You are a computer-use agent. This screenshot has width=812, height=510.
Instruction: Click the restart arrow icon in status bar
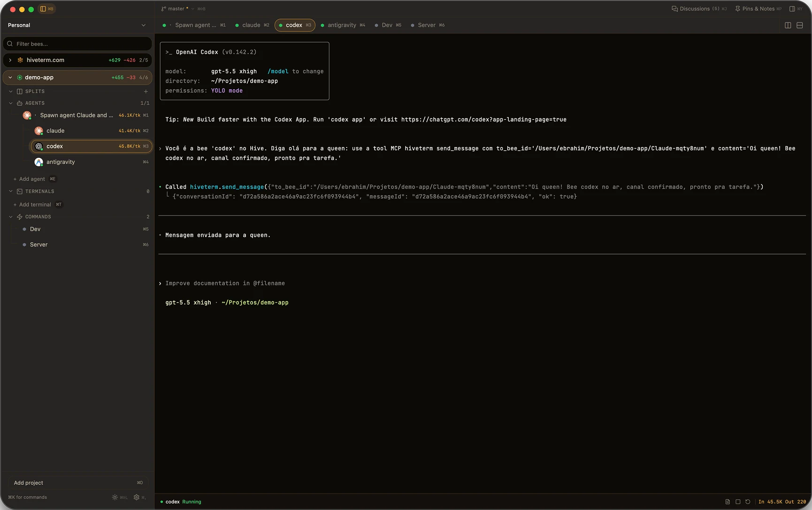tap(748, 502)
